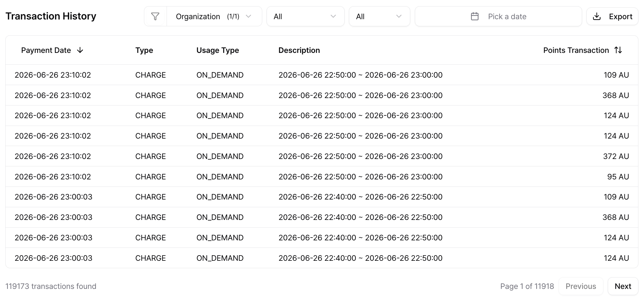The width and height of the screenshot is (644, 305).
Task: Click the disabled Previous page button
Action: tap(581, 286)
